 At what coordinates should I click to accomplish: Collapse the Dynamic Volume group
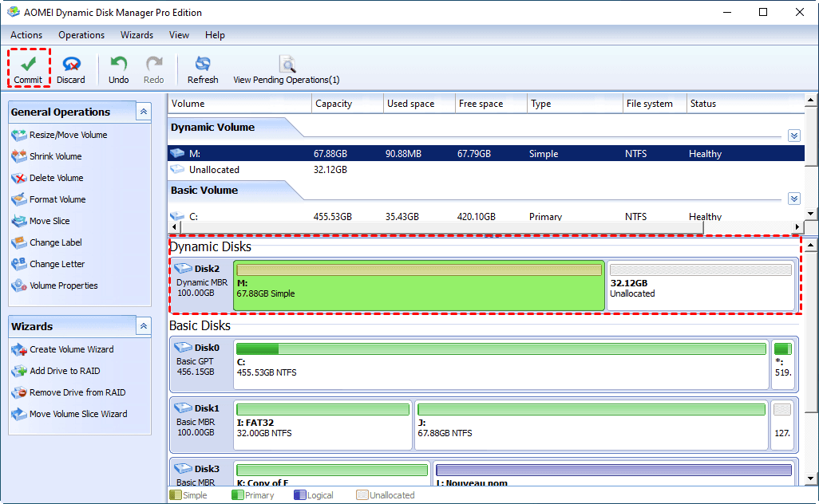point(793,136)
